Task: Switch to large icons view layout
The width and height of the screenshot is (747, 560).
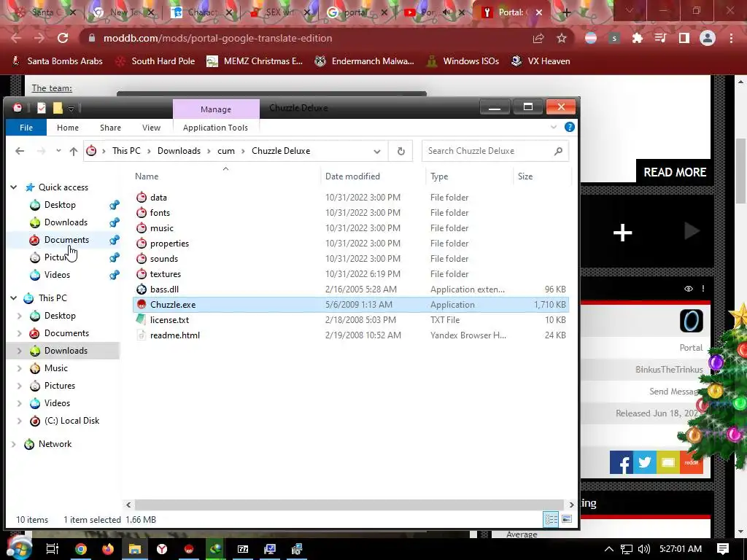Action: click(566, 519)
